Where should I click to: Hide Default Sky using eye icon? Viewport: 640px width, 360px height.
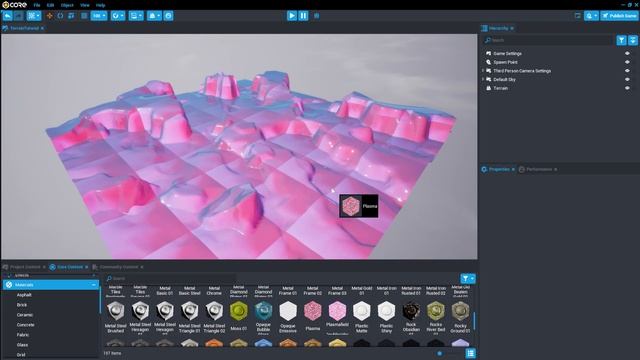coord(627,79)
